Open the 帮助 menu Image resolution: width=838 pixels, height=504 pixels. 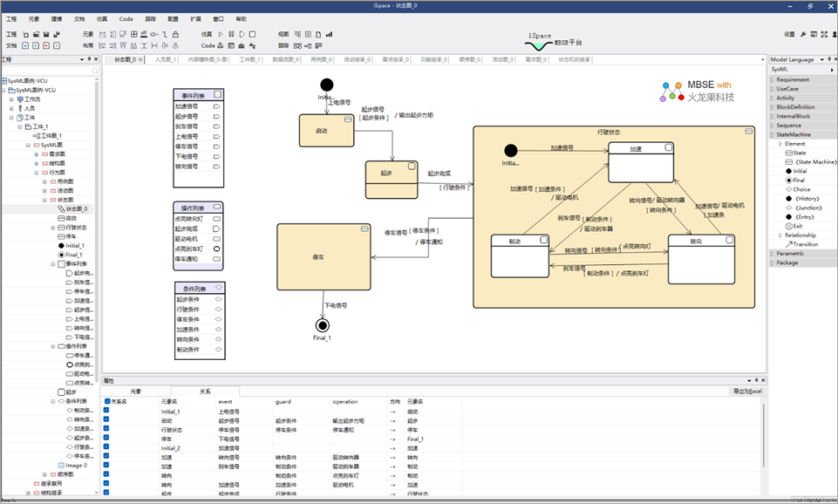coord(242,18)
